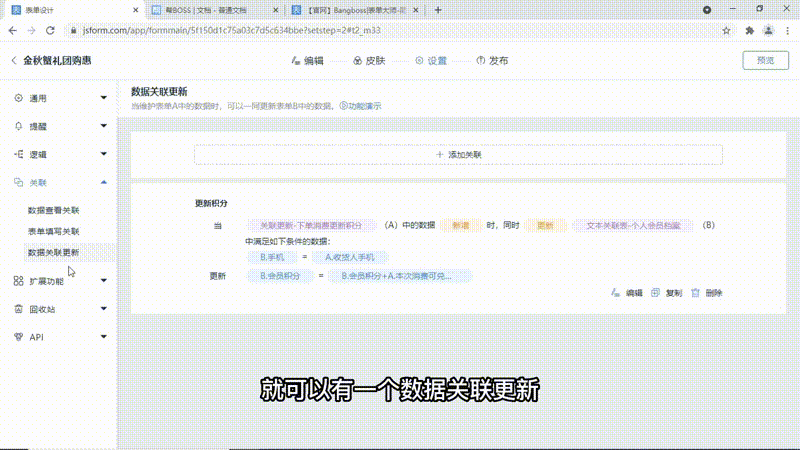The height and width of the screenshot is (450, 800).
Task: Click the 复制 copy icon on the rule
Action: tap(655, 293)
